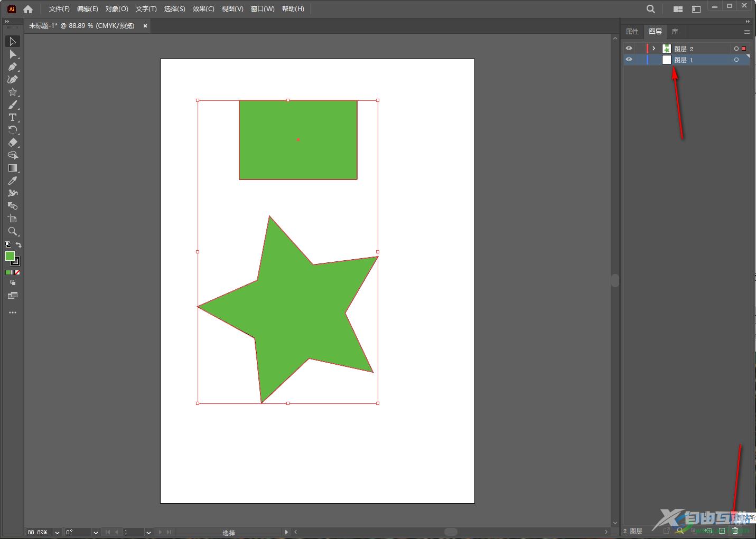Collapse the right panel dock
This screenshot has width=756, height=539.
pos(748,22)
